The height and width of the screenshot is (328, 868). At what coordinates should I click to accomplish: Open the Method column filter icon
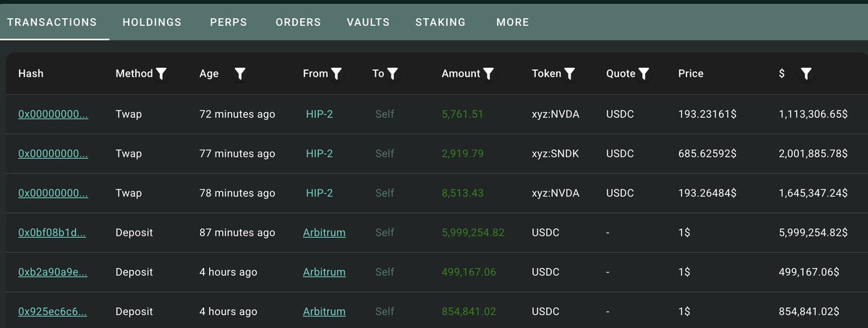[161, 74]
